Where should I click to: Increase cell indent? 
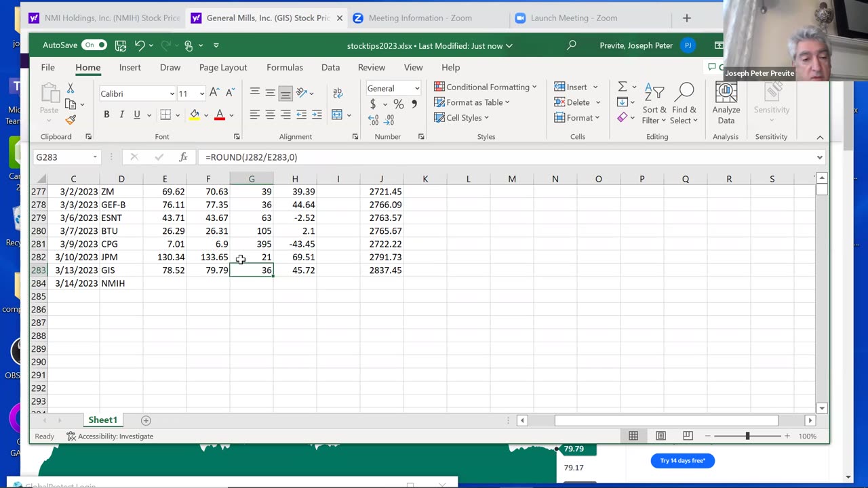point(317,115)
